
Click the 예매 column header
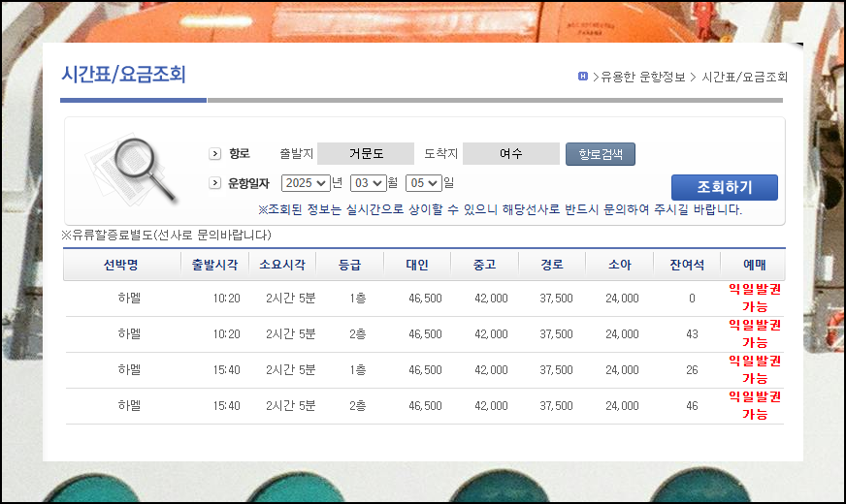(754, 265)
